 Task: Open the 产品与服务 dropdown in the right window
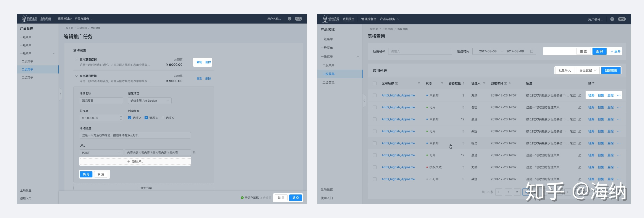coord(390,19)
